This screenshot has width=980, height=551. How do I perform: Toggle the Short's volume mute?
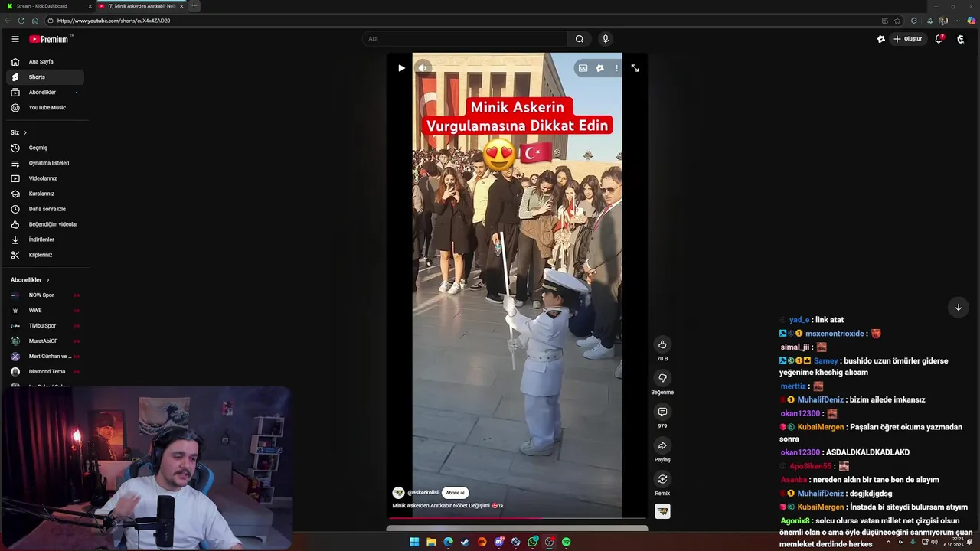tap(422, 68)
